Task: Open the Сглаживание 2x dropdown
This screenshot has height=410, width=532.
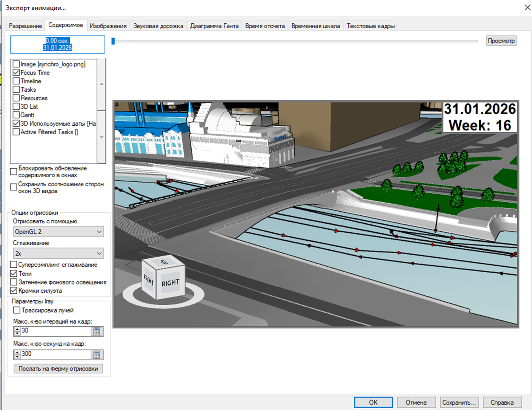Action: [x=59, y=253]
